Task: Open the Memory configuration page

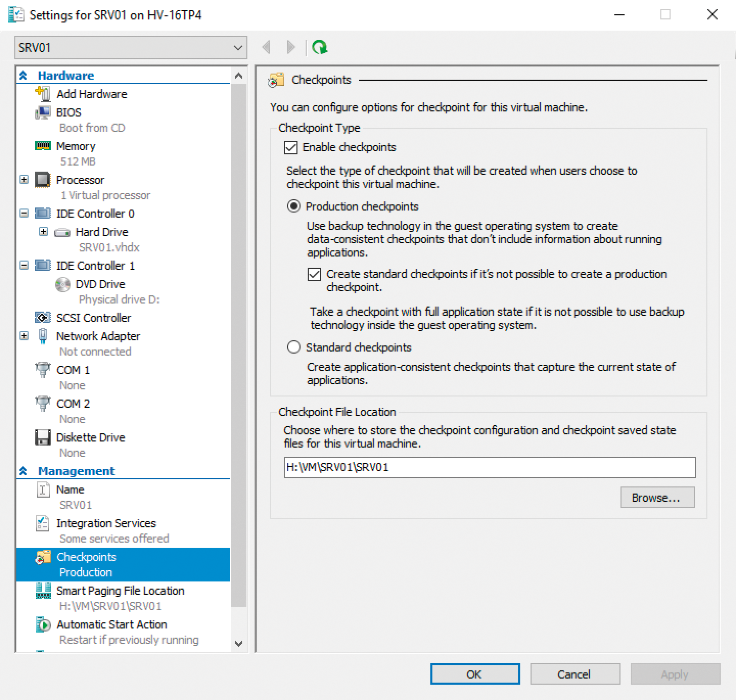Action: (x=75, y=146)
